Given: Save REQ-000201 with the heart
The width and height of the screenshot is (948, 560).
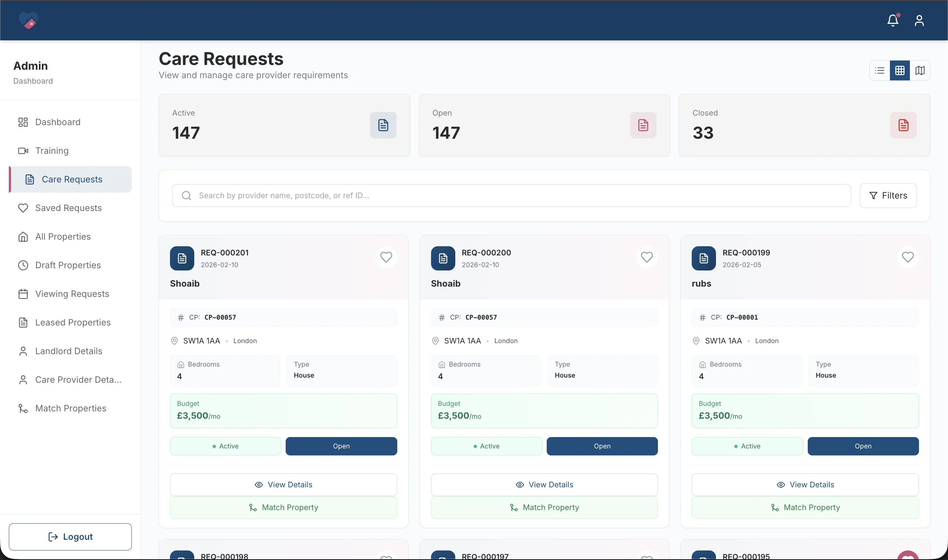Looking at the screenshot, I should tap(386, 257).
